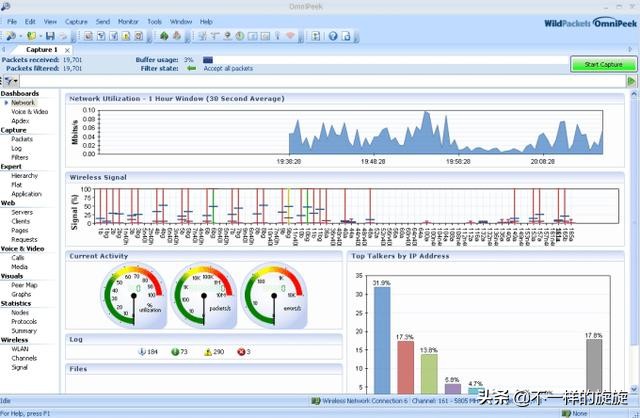
Task: Open the Window menu
Action: (181, 22)
